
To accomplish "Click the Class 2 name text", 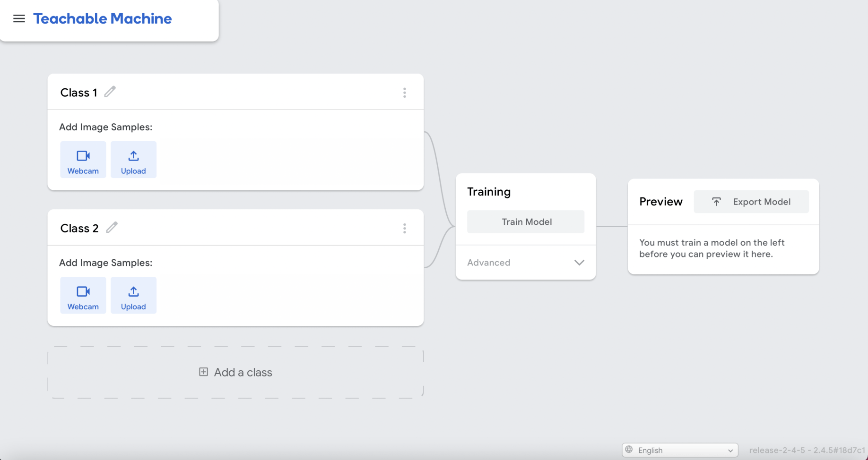I will point(79,229).
